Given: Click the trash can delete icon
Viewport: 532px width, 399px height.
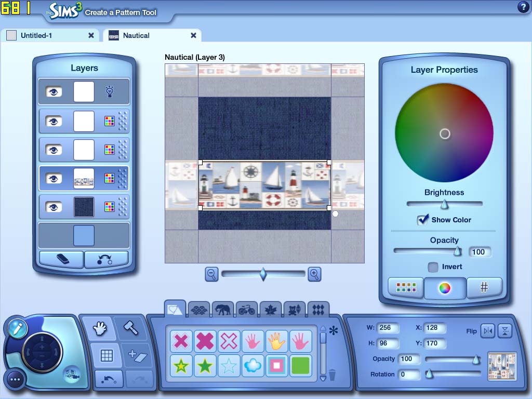Looking at the screenshot, I should click(x=332, y=374).
